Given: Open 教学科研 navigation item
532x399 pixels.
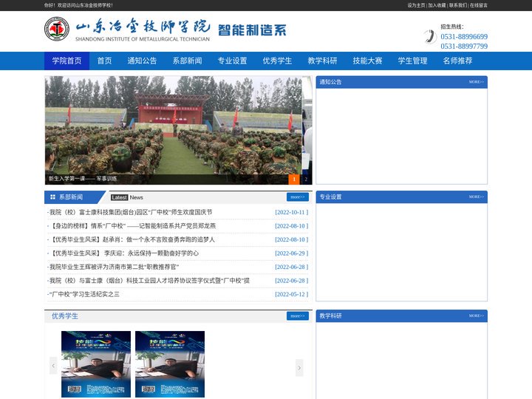Looking at the screenshot, I should tap(322, 61).
